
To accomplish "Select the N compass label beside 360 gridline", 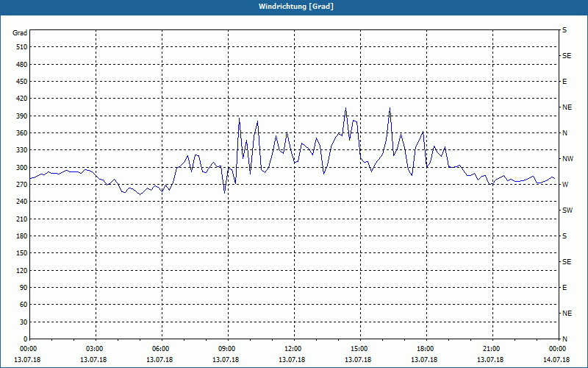I will (x=565, y=133).
